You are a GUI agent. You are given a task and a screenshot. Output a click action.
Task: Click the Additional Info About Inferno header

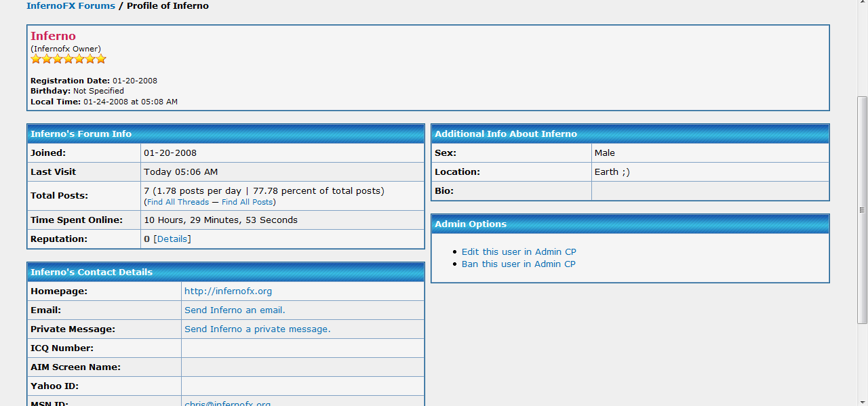click(630, 134)
